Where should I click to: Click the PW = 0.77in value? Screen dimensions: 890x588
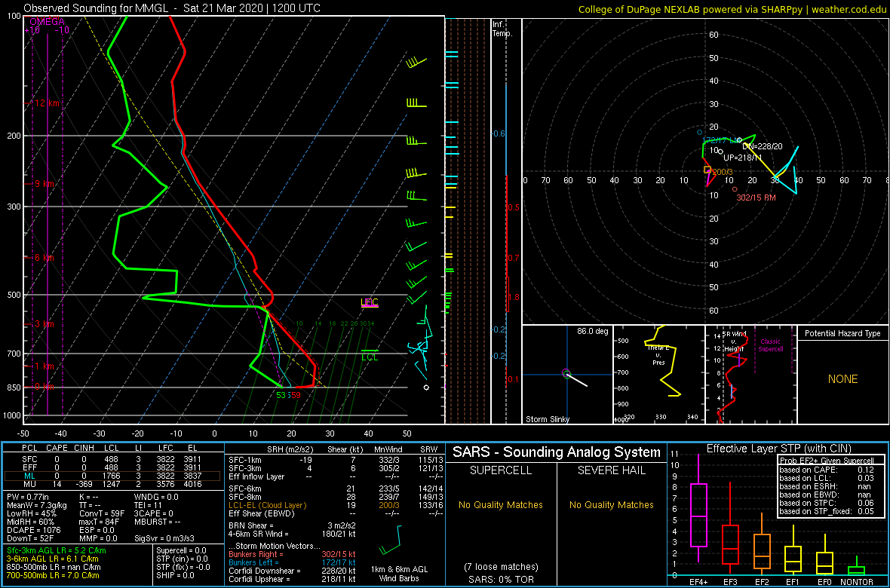pos(29,497)
